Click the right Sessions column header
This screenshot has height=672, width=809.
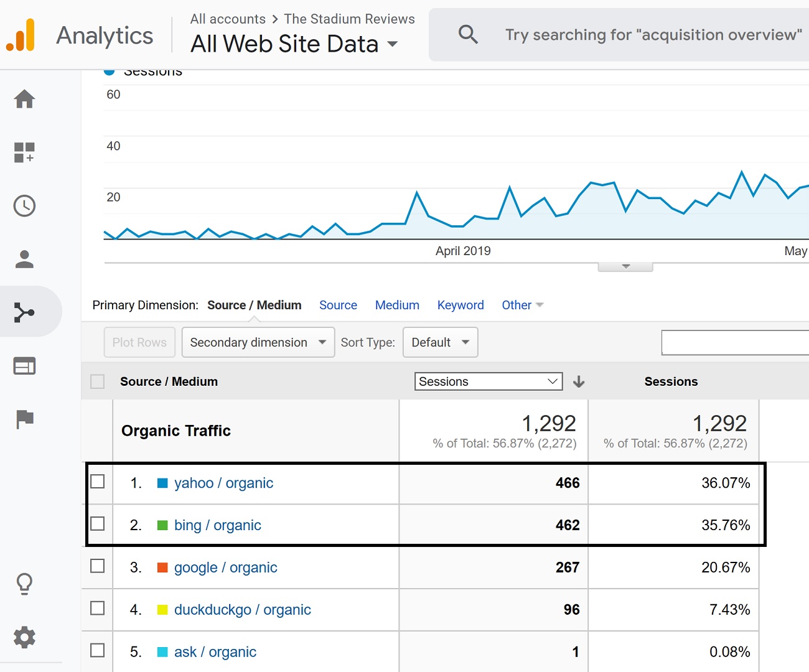pos(671,381)
